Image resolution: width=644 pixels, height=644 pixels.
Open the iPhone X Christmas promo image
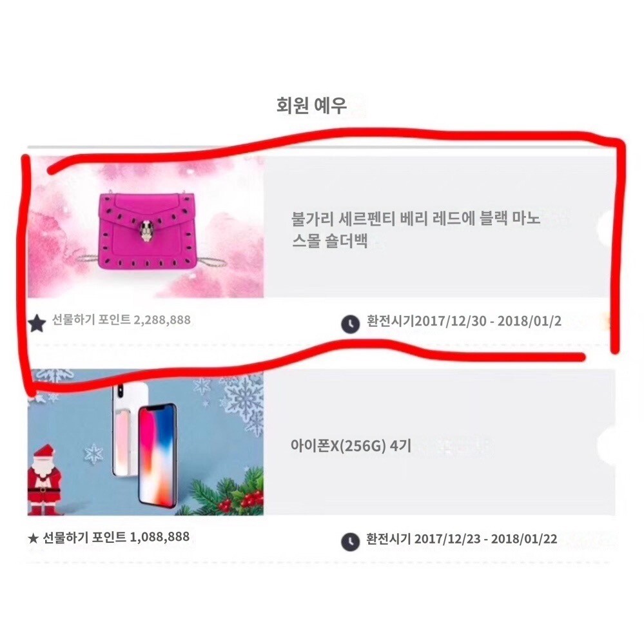[x=146, y=442]
